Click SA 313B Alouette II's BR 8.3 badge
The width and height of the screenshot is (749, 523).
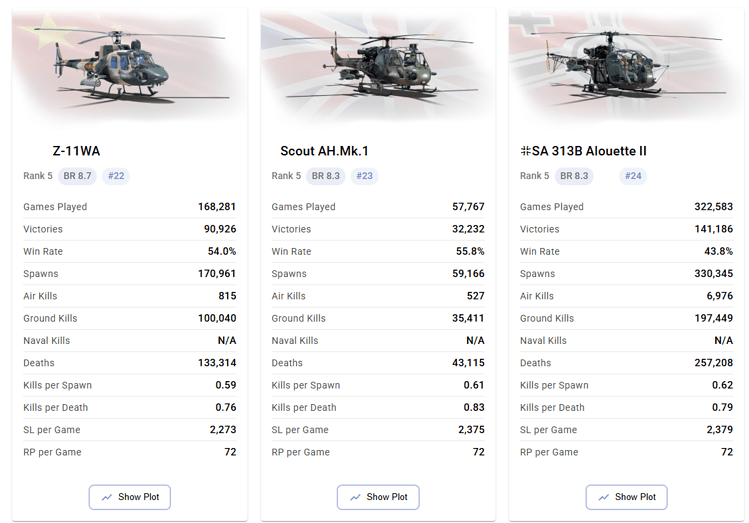point(574,176)
